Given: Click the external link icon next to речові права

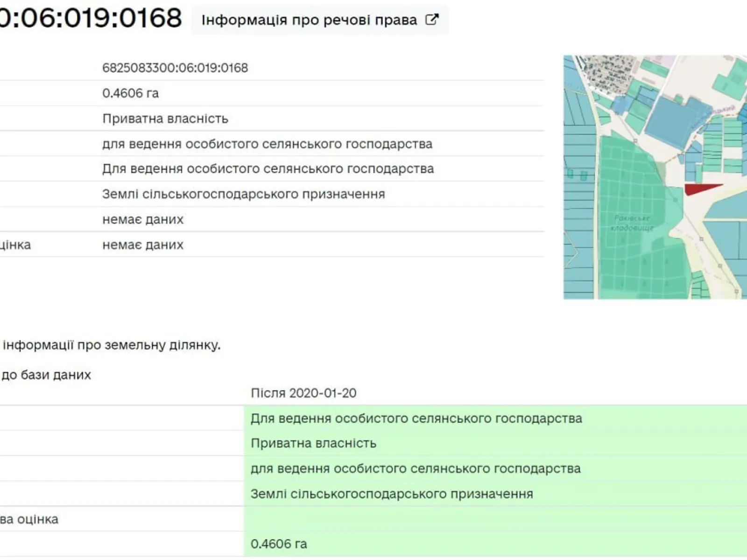Looking at the screenshot, I should [432, 20].
